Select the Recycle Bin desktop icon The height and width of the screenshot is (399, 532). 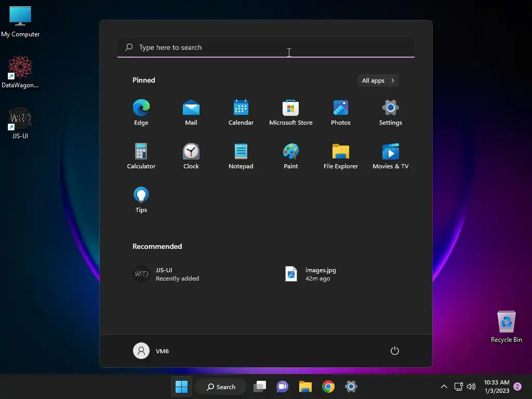pyautogui.click(x=506, y=327)
